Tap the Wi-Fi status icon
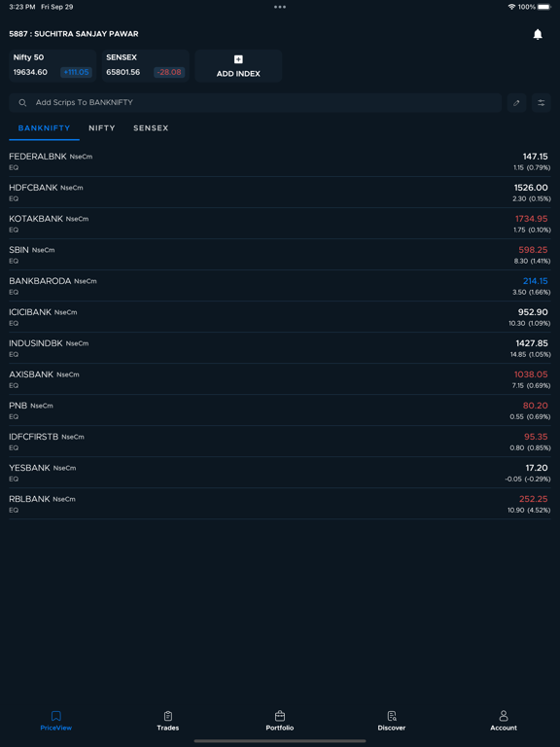Image resolution: width=560 pixels, height=747 pixels. (512, 7)
